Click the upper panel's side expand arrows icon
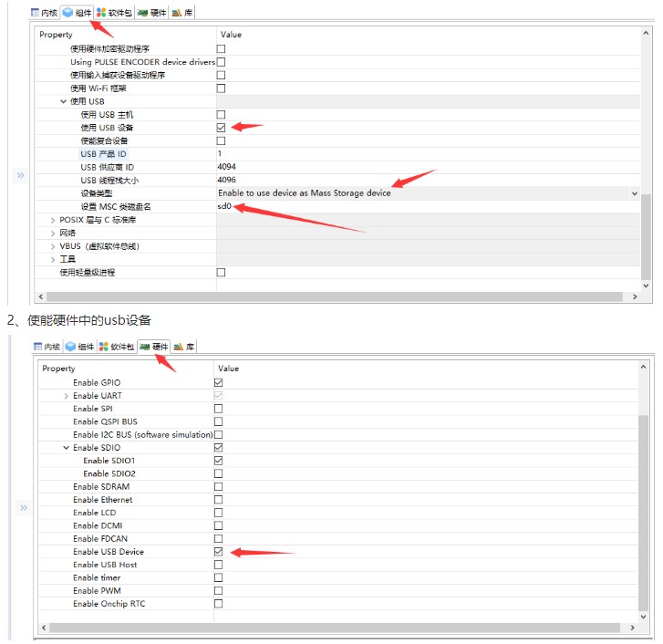 pyautogui.click(x=20, y=175)
